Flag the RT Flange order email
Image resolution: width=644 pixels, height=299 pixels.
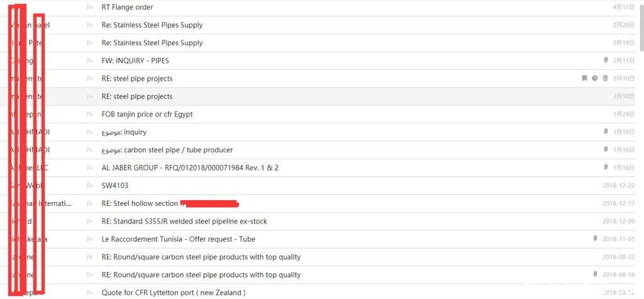[89, 8]
